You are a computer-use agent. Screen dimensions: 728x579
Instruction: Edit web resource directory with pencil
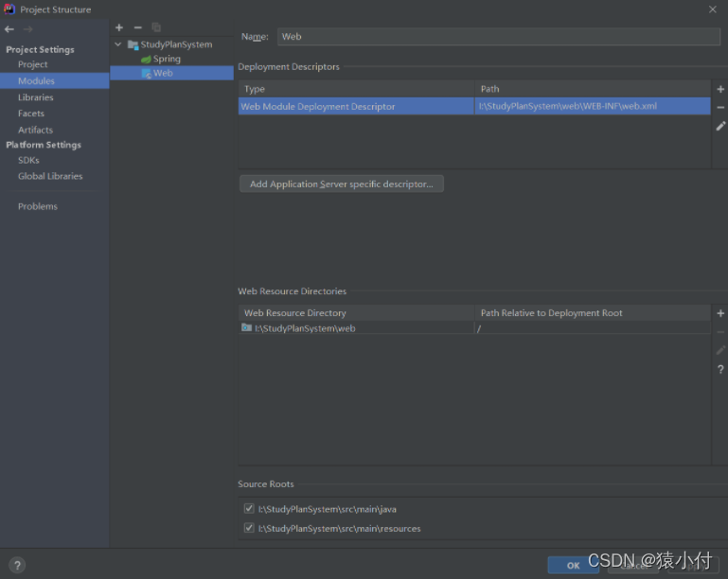(720, 350)
